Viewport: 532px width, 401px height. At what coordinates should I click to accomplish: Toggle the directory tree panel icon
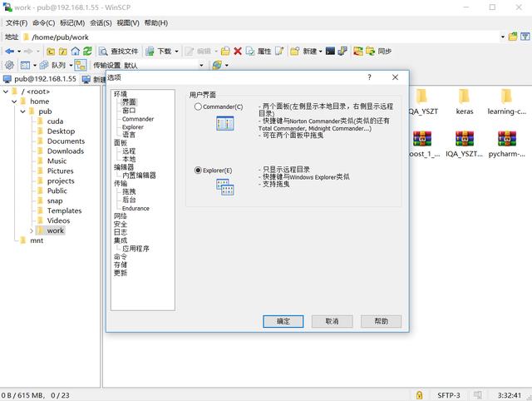(x=81, y=65)
